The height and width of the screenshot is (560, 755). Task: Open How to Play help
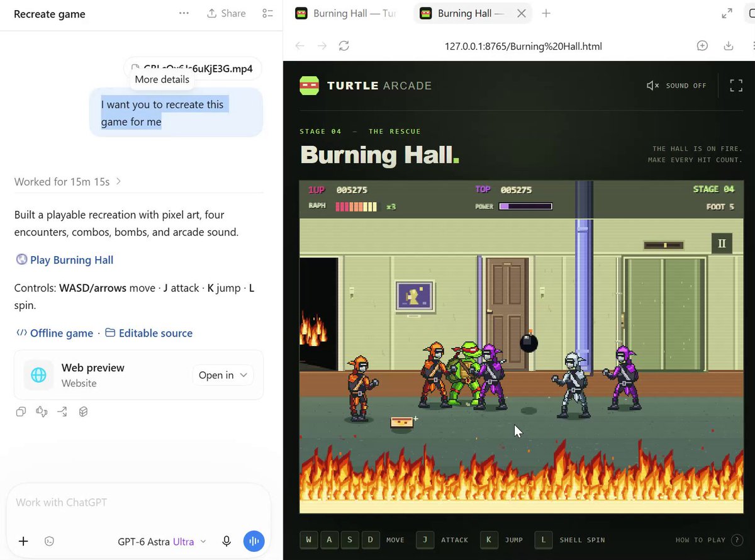(x=709, y=540)
